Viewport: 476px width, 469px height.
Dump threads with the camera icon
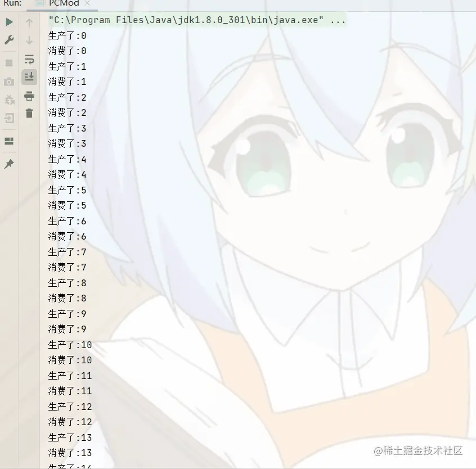pyautogui.click(x=9, y=82)
